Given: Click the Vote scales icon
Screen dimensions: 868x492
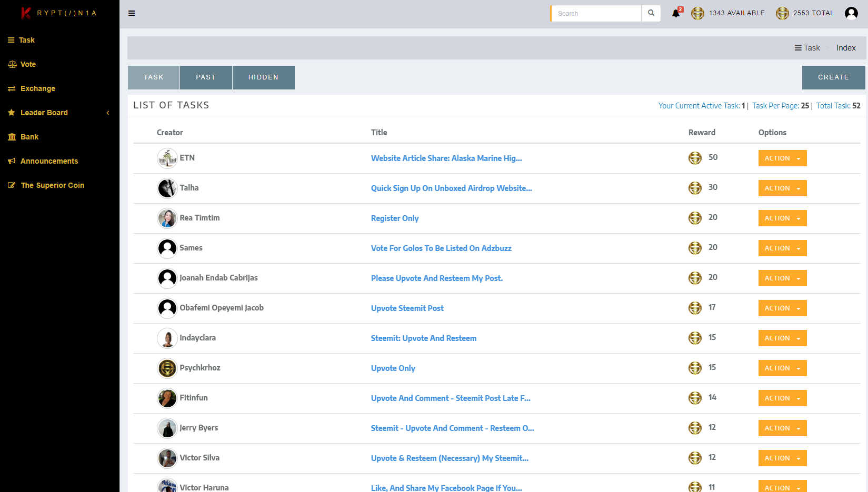Looking at the screenshot, I should point(12,64).
